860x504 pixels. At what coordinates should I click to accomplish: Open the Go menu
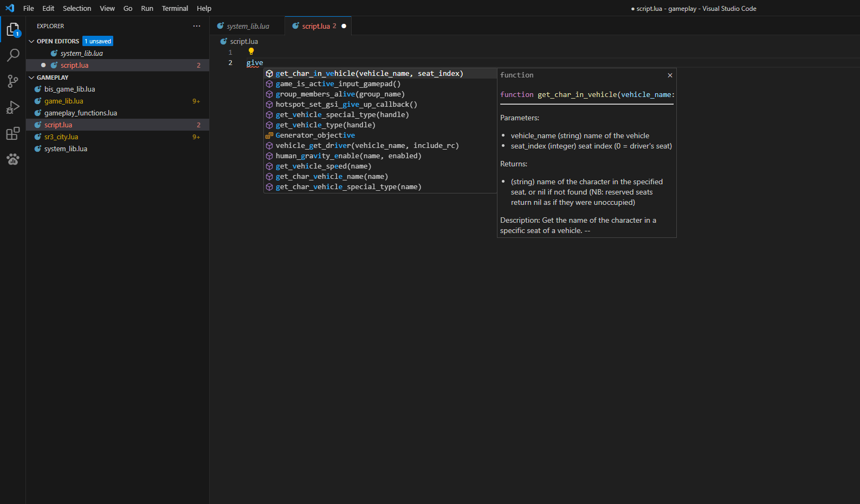pyautogui.click(x=128, y=8)
